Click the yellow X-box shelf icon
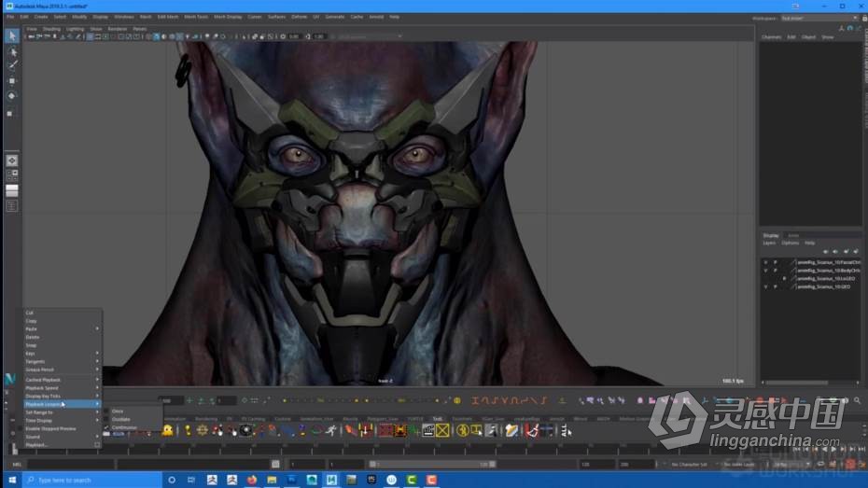Image resolution: width=868 pixels, height=488 pixels. point(442,430)
